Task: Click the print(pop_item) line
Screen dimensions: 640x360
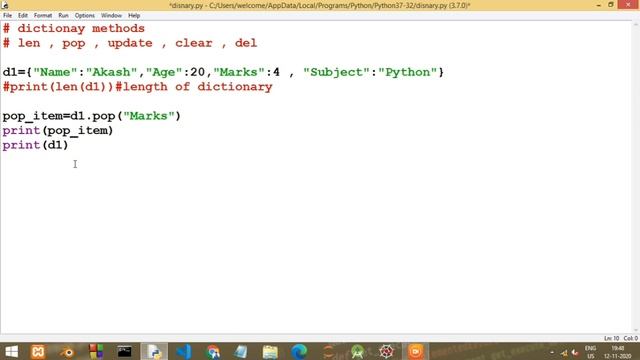Action: point(58,131)
